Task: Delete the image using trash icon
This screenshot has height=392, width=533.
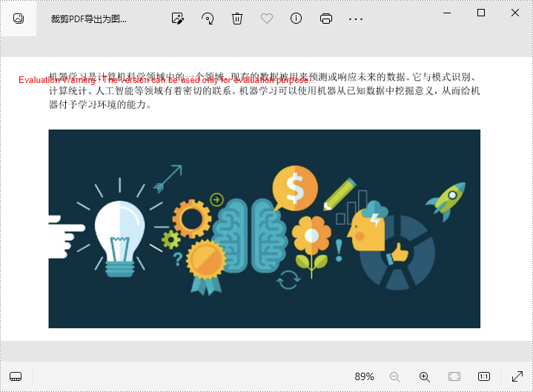Action: click(237, 19)
